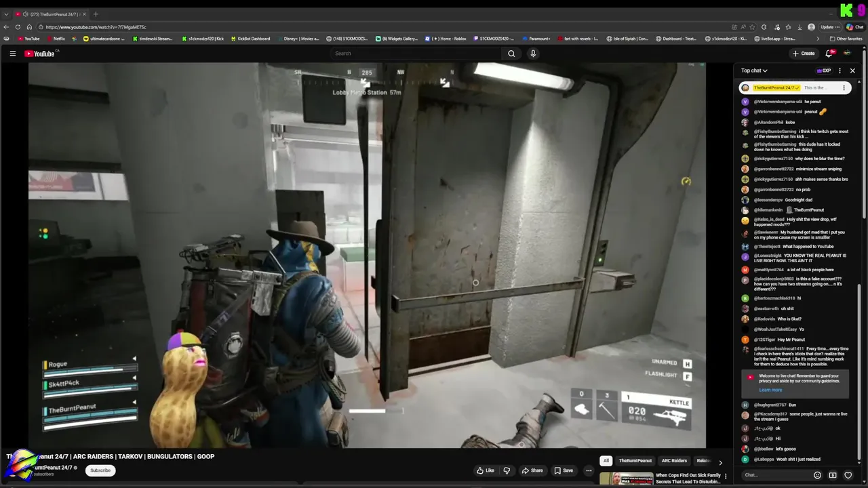Click the Share button
The height and width of the screenshot is (488, 868).
coord(532,470)
